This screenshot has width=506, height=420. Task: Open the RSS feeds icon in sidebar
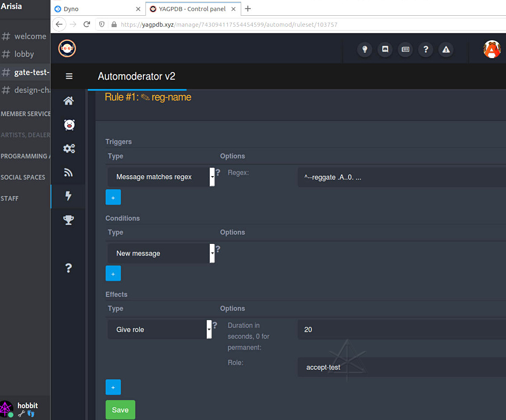click(69, 173)
